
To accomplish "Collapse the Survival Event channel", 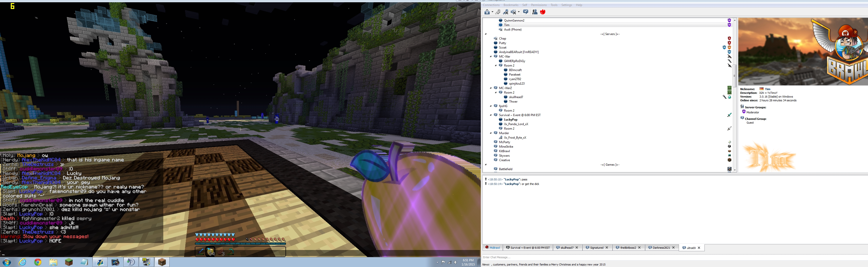I will [491, 115].
